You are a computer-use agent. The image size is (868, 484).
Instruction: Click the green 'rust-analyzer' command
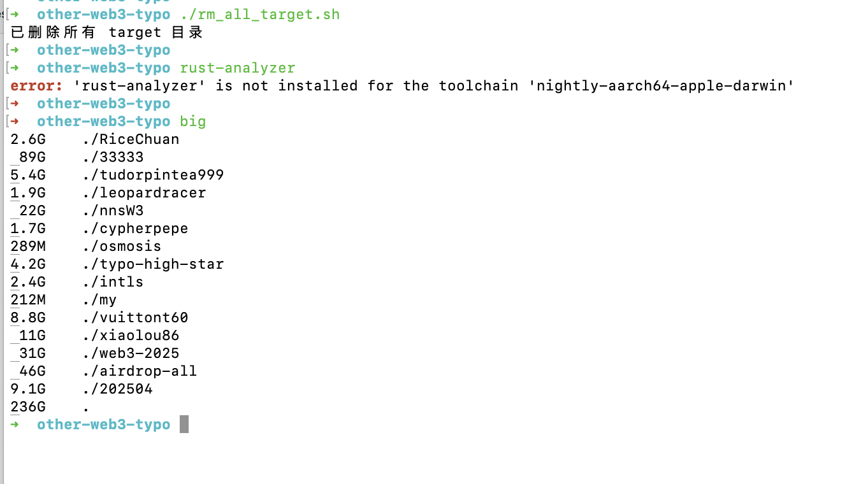tap(238, 68)
